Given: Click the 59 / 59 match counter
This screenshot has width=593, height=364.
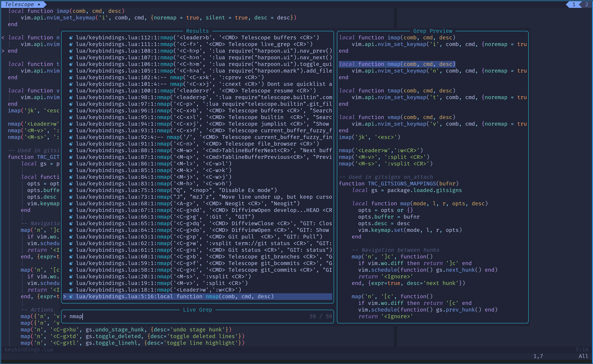Looking at the screenshot, I should 321,316.
